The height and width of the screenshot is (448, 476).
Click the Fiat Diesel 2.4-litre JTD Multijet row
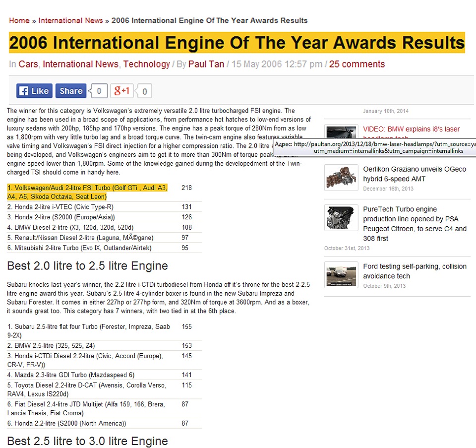tap(105, 408)
